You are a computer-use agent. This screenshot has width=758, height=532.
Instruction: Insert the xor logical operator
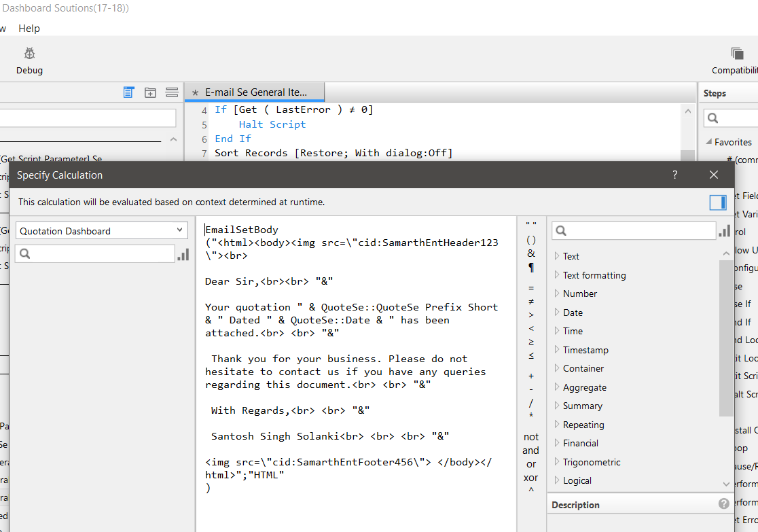(x=530, y=478)
